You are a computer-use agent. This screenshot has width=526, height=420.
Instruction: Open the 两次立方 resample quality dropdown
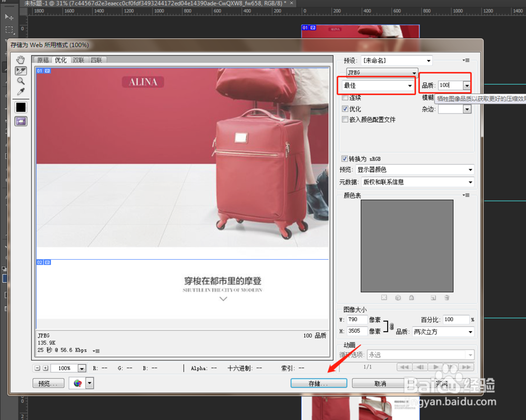click(x=443, y=332)
